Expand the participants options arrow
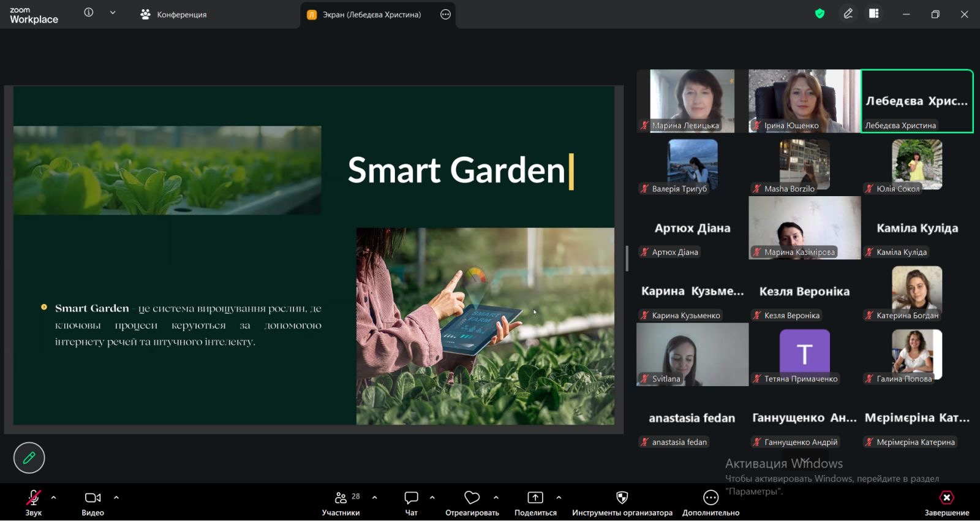This screenshot has width=980, height=521. click(x=375, y=498)
